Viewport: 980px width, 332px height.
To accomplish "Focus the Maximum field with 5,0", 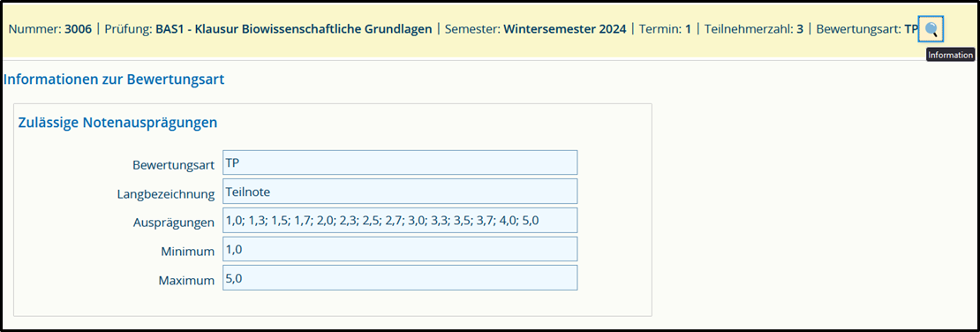I will tap(400, 277).
